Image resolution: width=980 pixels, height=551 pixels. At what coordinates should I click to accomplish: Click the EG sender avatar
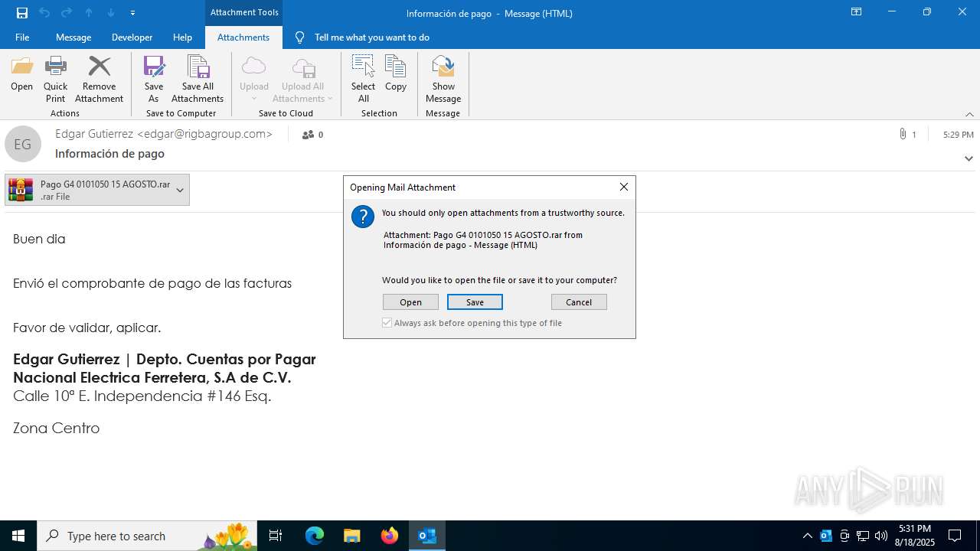tap(23, 144)
